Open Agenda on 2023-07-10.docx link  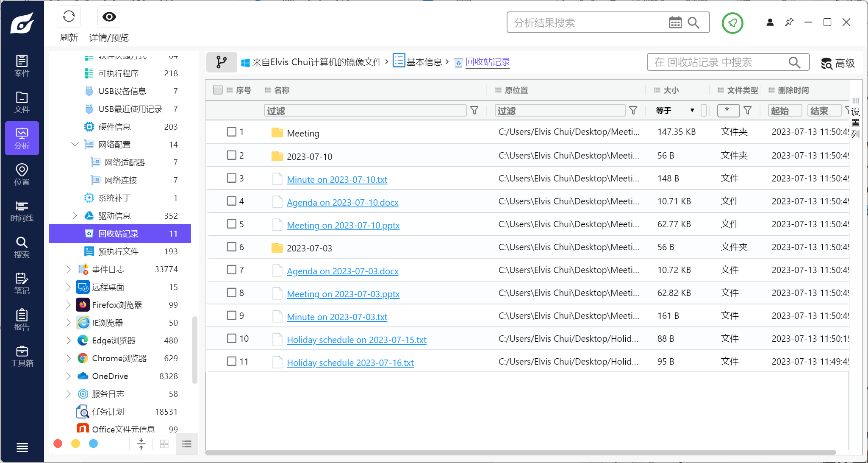pyautogui.click(x=342, y=203)
